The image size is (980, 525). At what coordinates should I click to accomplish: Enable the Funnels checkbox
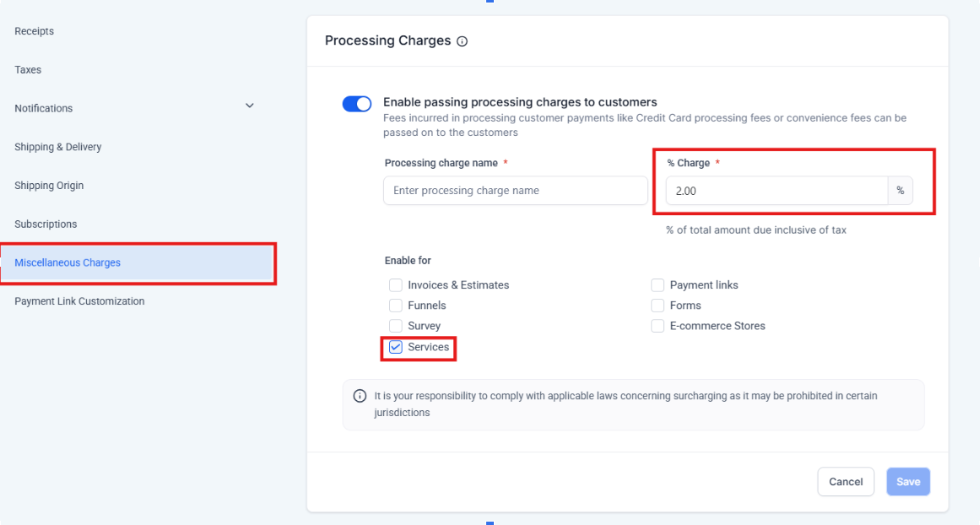396,306
